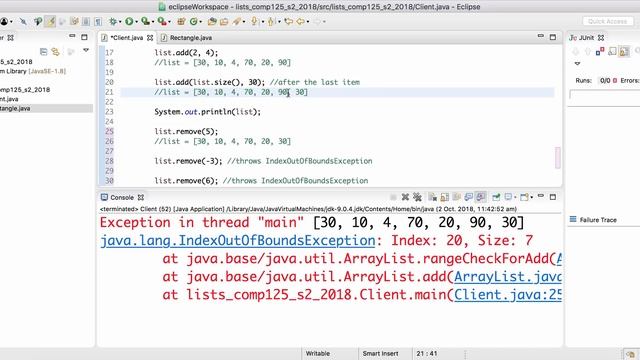
Task: Click the Debug bug icon in toolbar
Action: pos(113,21)
